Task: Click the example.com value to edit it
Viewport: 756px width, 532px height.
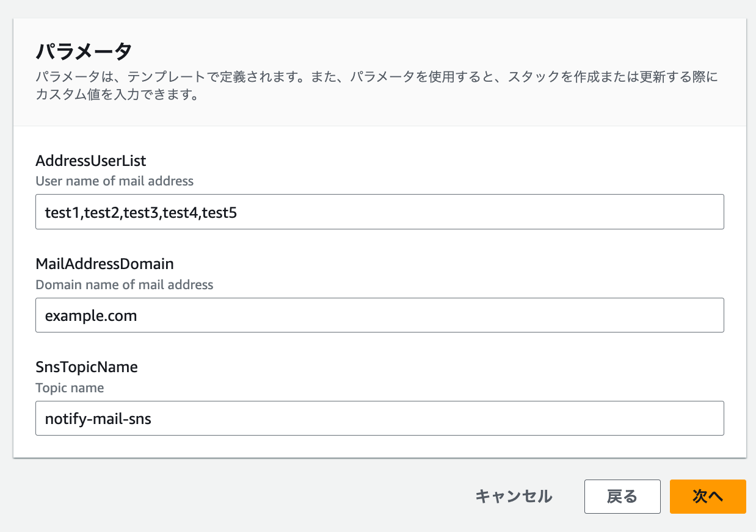Action: pyautogui.click(x=90, y=315)
